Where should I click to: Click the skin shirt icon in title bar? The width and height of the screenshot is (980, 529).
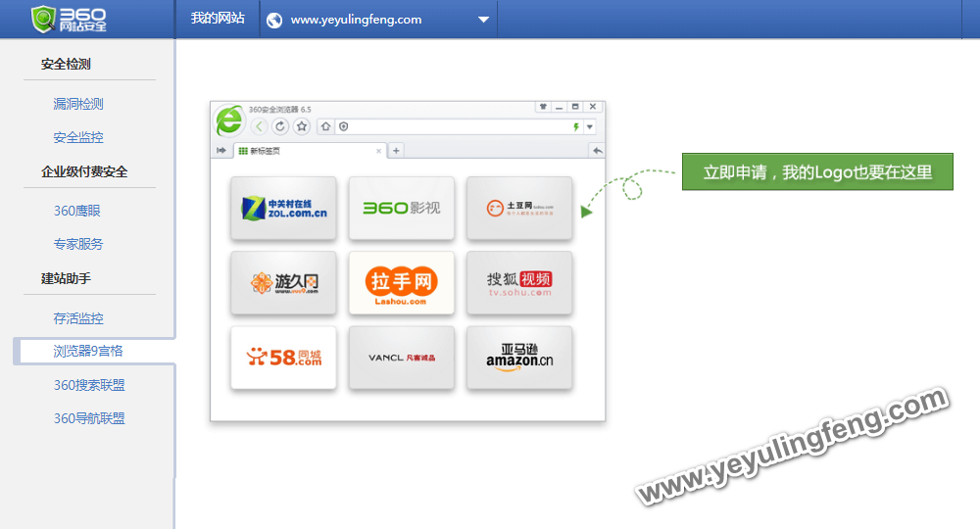click(x=543, y=107)
